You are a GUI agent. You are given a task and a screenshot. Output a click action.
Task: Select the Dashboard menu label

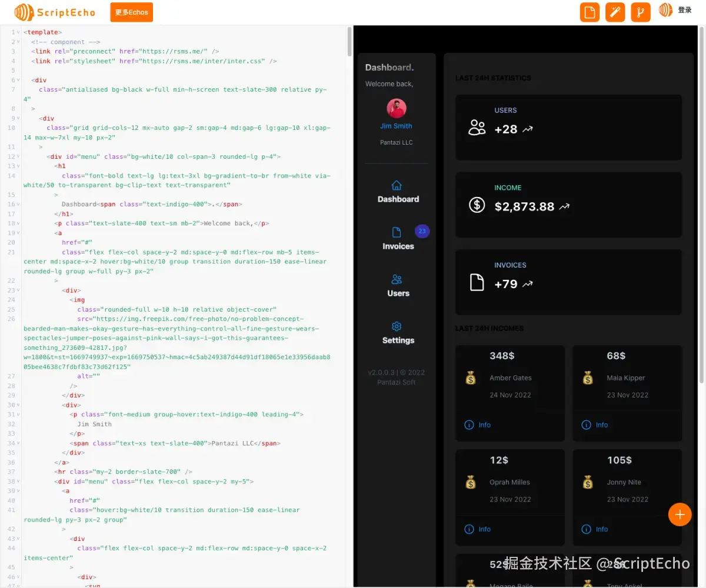tap(398, 199)
